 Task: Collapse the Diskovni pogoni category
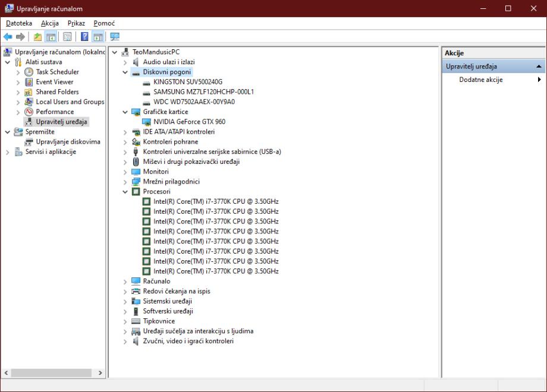pyautogui.click(x=125, y=72)
